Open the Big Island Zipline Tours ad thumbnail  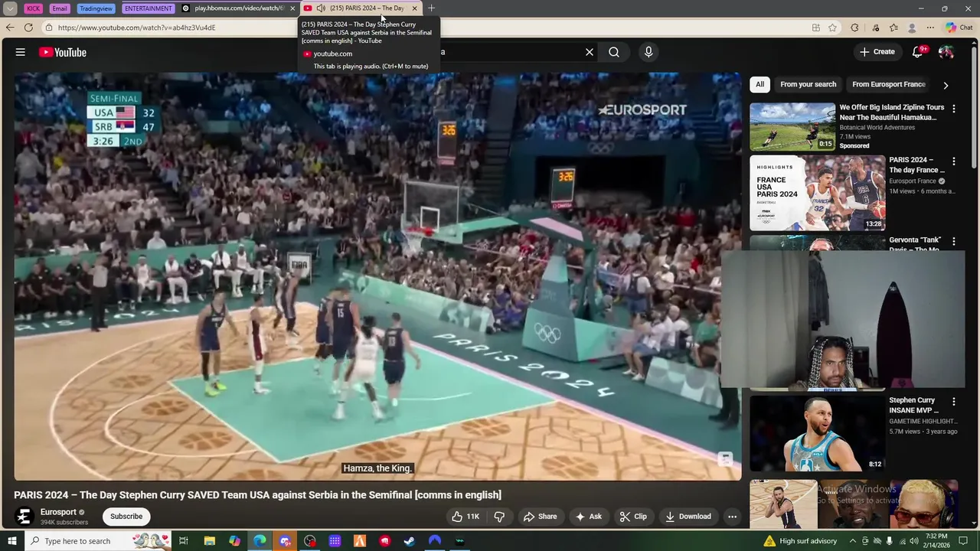coord(792,126)
